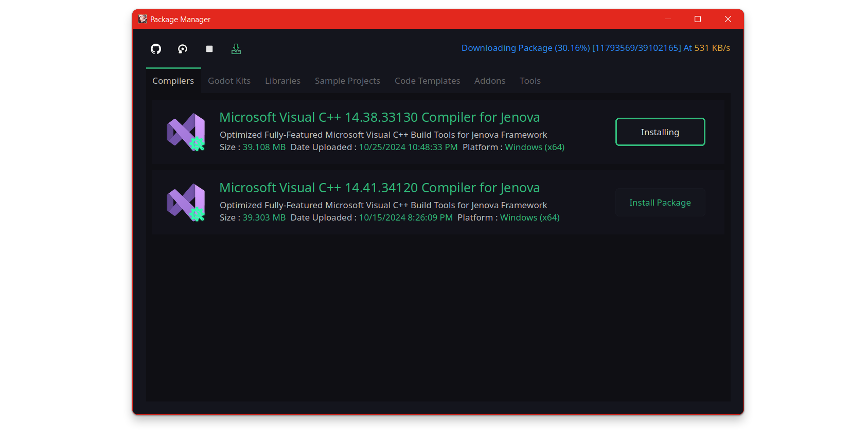
Task: Click the 531 KB/s download speed text
Action: 712,48
